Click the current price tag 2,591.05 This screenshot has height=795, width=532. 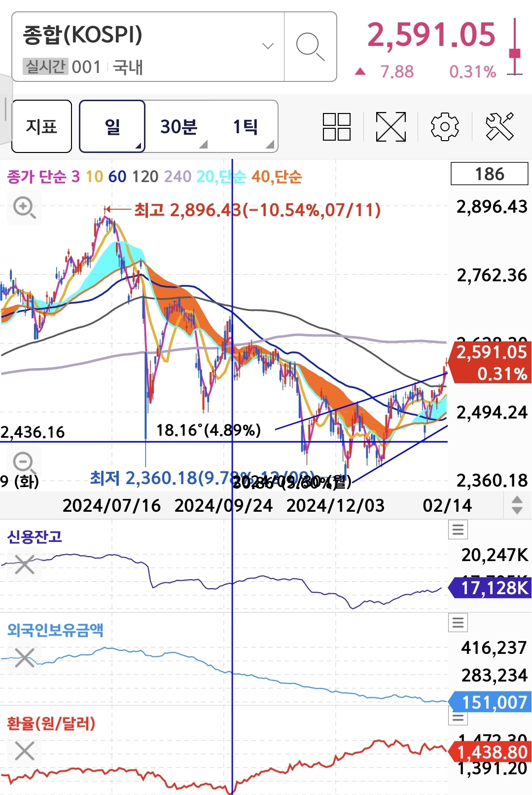click(x=491, y=362)
